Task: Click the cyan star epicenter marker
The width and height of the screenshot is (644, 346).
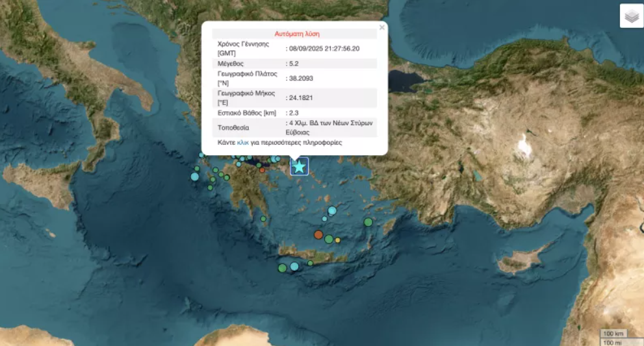Action: point(299,167)
